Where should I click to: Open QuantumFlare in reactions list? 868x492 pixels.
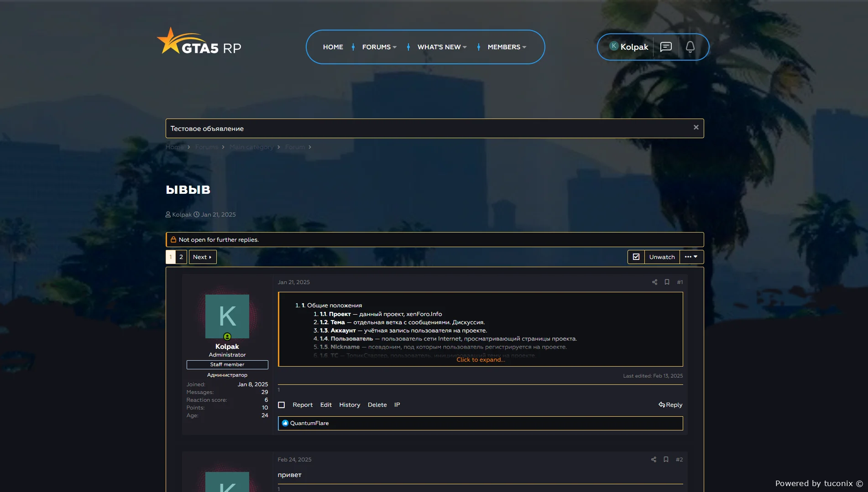(x=309, y=423)
